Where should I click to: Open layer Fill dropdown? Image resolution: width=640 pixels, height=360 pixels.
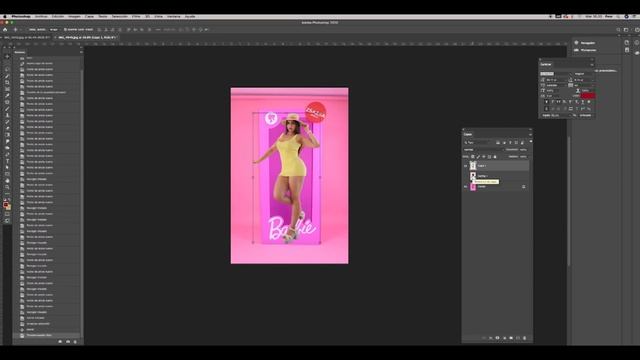(523, 157)
